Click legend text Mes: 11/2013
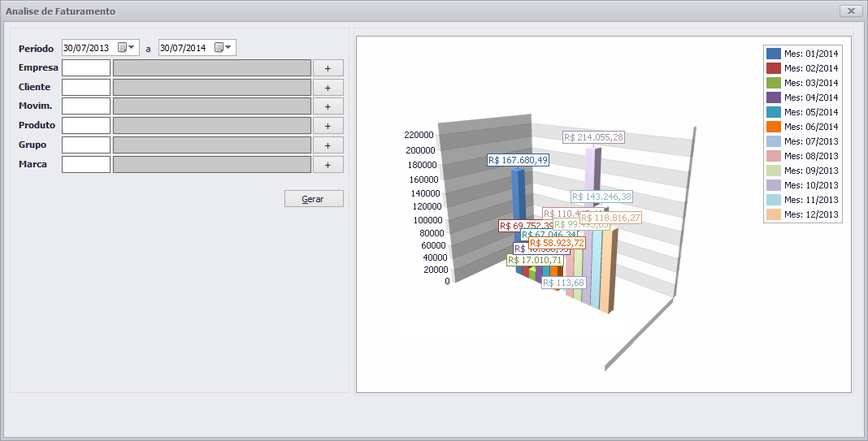This screenshot has width=868, height=441. pos(811,200)
